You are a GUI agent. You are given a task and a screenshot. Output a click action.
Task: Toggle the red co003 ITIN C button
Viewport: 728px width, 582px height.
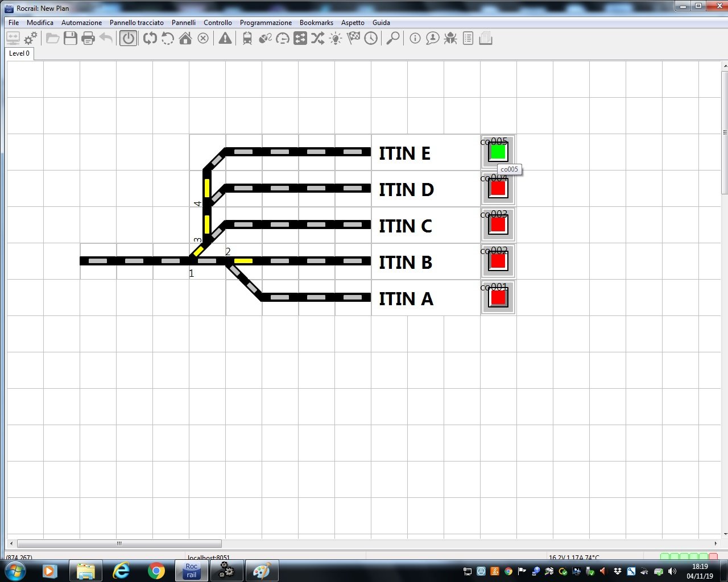click(498, 225)
